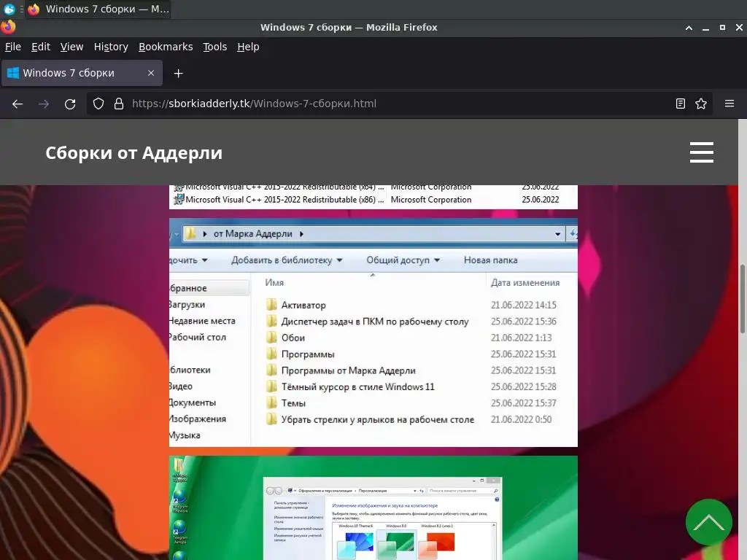Click the Имя column header

click(x=274, y=282)
